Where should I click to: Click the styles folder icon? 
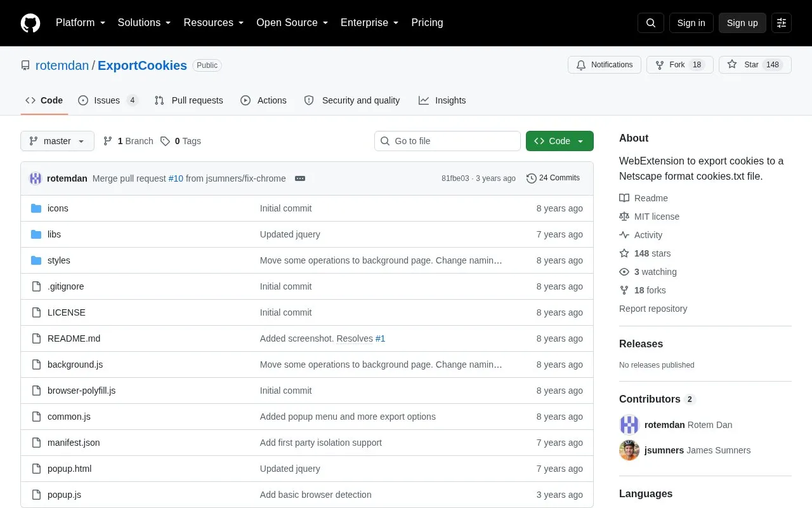pyautogui.click(x=36, y=260)
